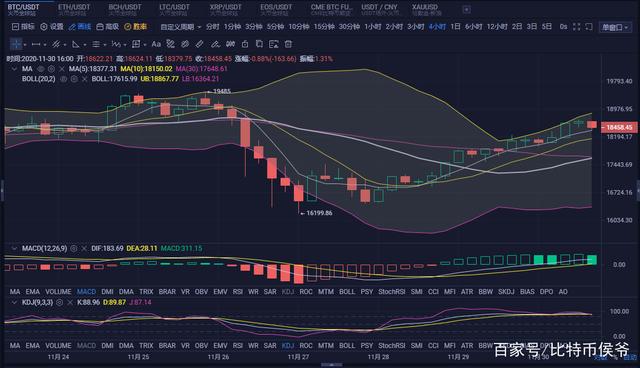
Task: Expand wave pattern tool dropdown arrow
Action: 125,44
